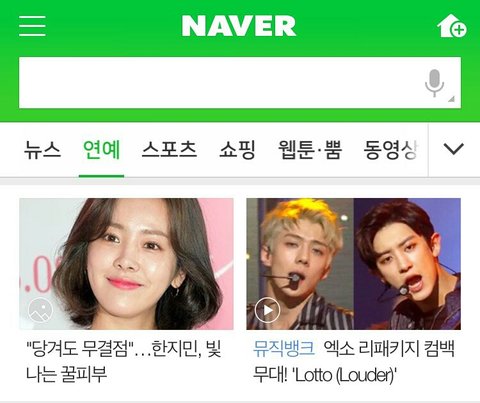480x403 pixels.
Task: Click the NAVER logo
Action: click(x=239, y=26)
